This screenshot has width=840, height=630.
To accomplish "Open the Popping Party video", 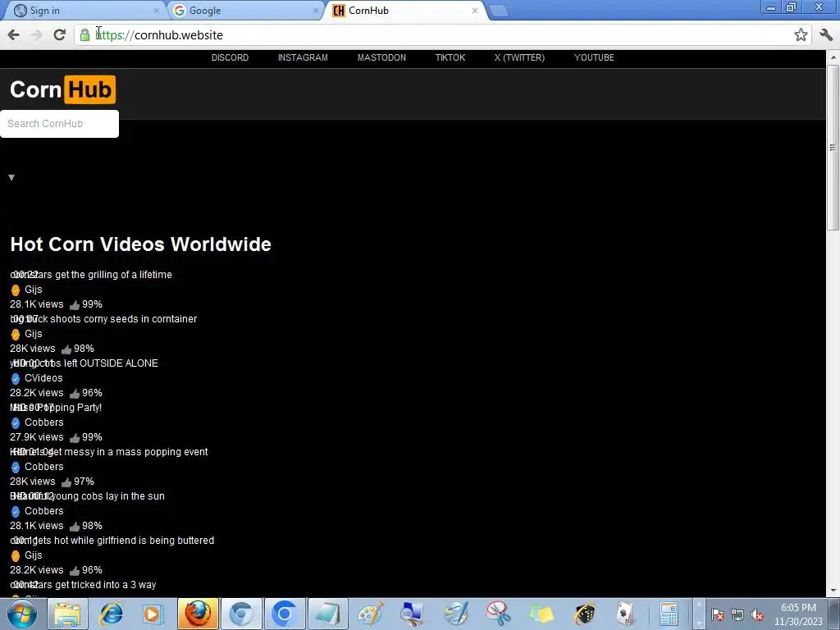I will [x=56, y=408].
